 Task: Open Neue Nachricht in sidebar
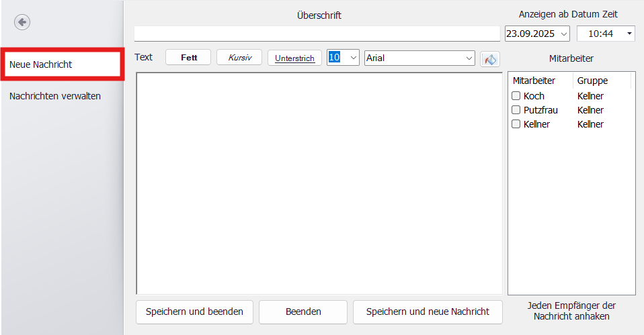point(63,64)
